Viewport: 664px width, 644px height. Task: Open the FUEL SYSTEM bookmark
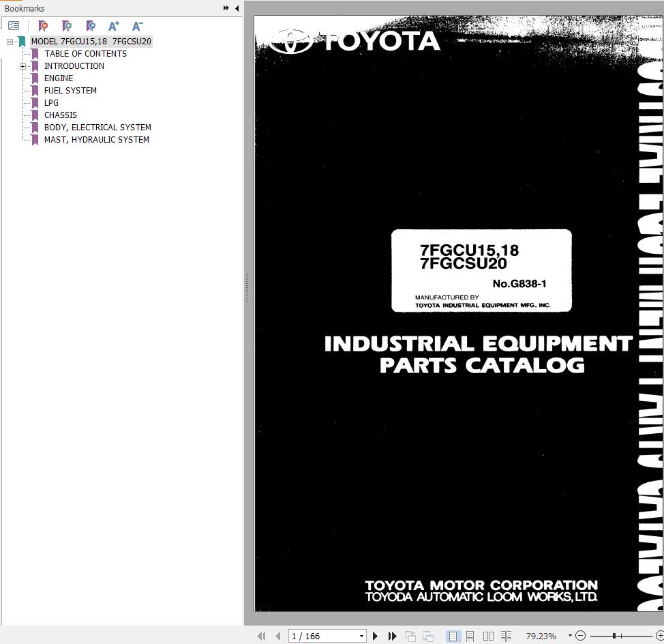click(70, 91)
